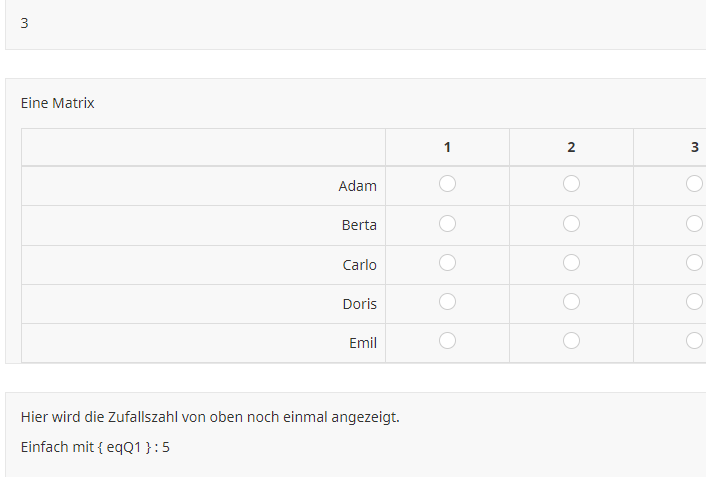Set Emil's answer to 1

[x=447, y=341]
